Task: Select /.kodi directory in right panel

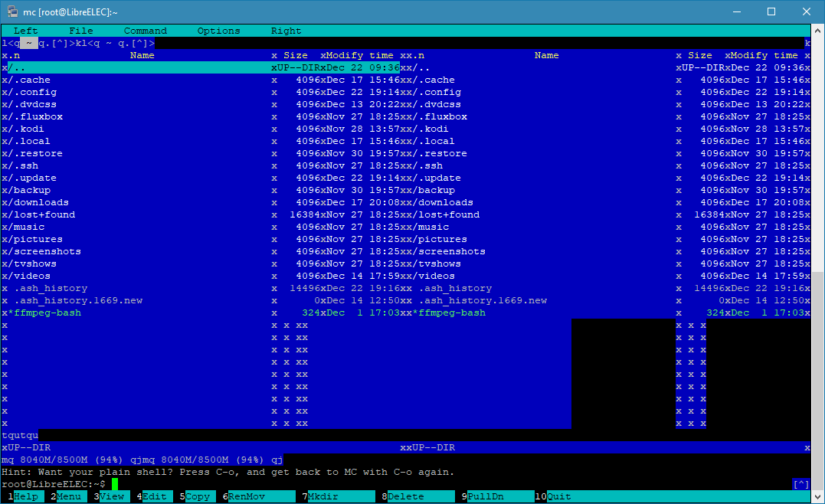Action: [x=434, y=129]
